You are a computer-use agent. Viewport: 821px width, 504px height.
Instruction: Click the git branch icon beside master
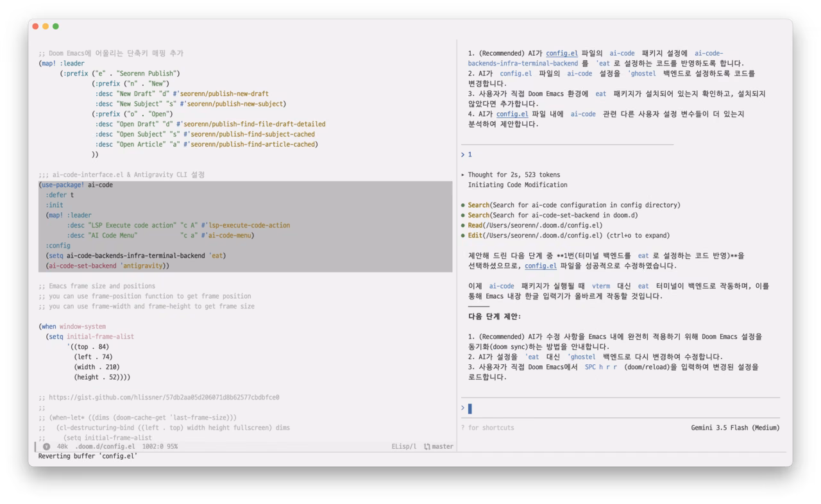pyautogui.click(x=427, y=446)
